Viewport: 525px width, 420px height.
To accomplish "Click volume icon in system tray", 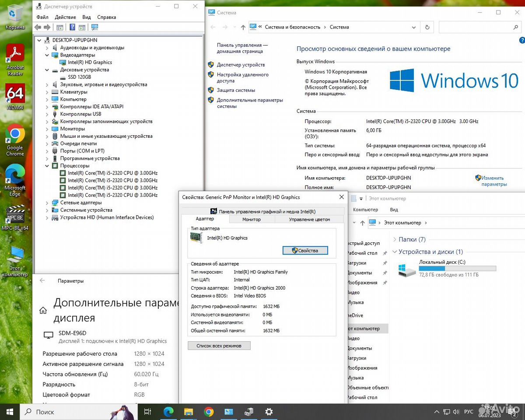I will pos(456,412).
